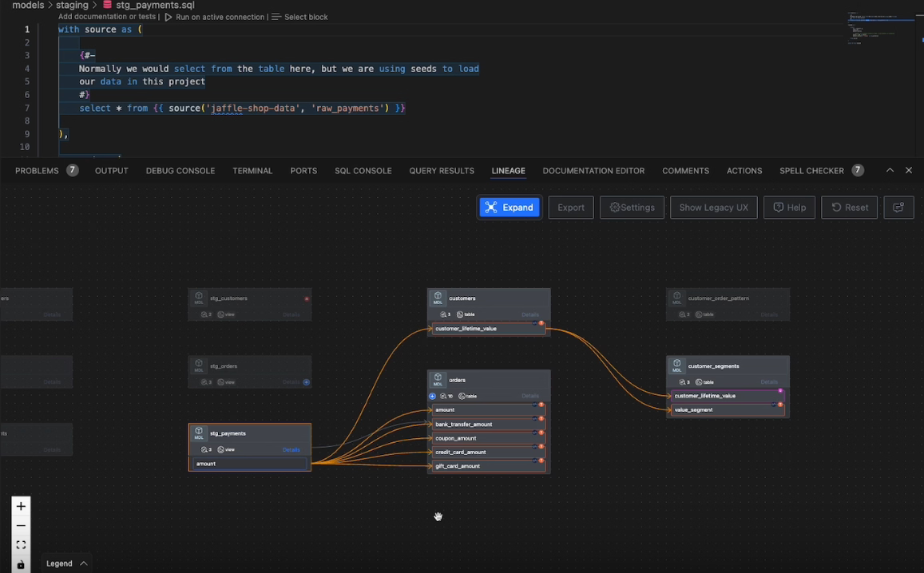Expand the Legend panel
Image resolution: width=924 pixels, height=573 pixels.
click(x=67, y=563)
